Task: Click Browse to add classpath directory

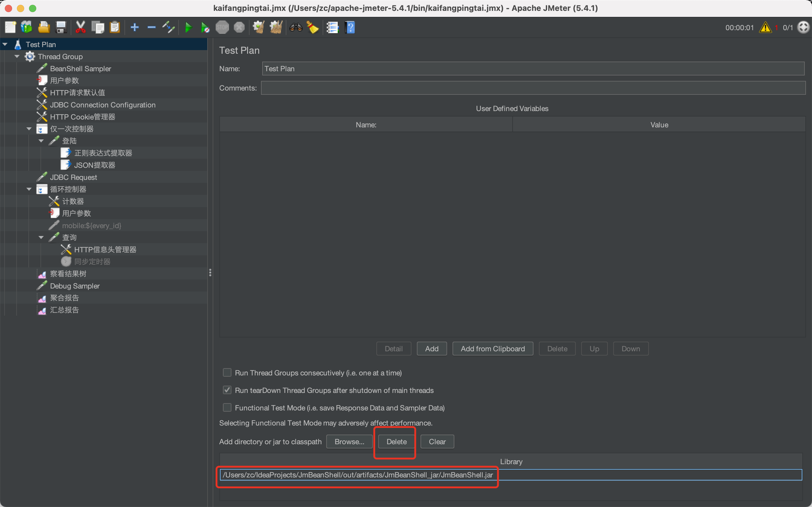Action: point(349,441)
